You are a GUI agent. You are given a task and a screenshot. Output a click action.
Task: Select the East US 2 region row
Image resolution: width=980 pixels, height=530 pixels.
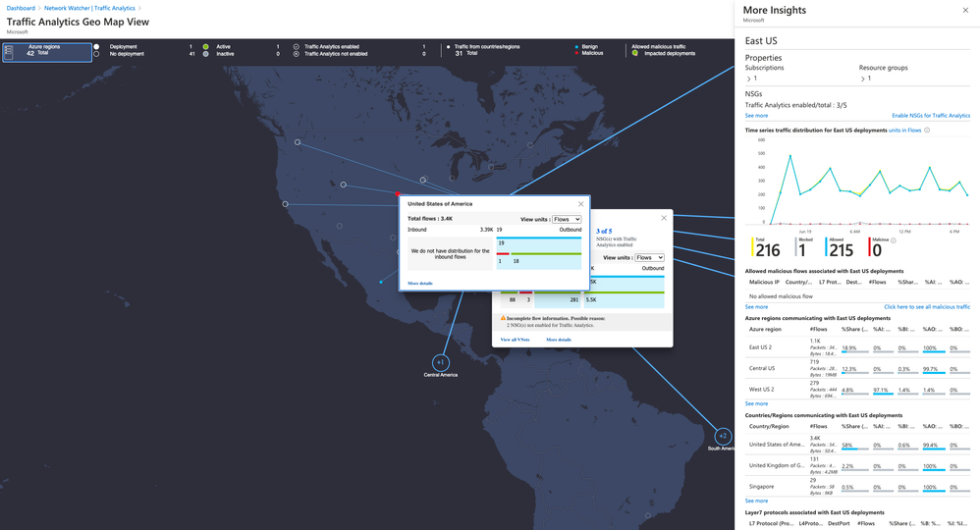click(857, 347)
